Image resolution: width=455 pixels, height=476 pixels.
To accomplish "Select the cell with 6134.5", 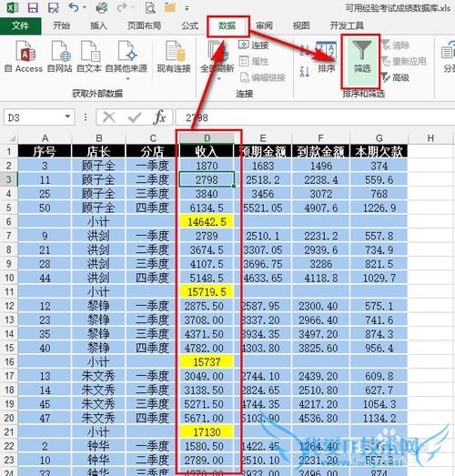I will point(207,208).
